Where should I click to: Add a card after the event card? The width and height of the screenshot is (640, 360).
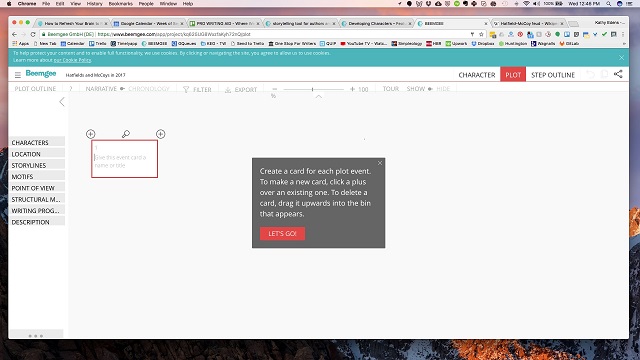(x=160, y=134)
